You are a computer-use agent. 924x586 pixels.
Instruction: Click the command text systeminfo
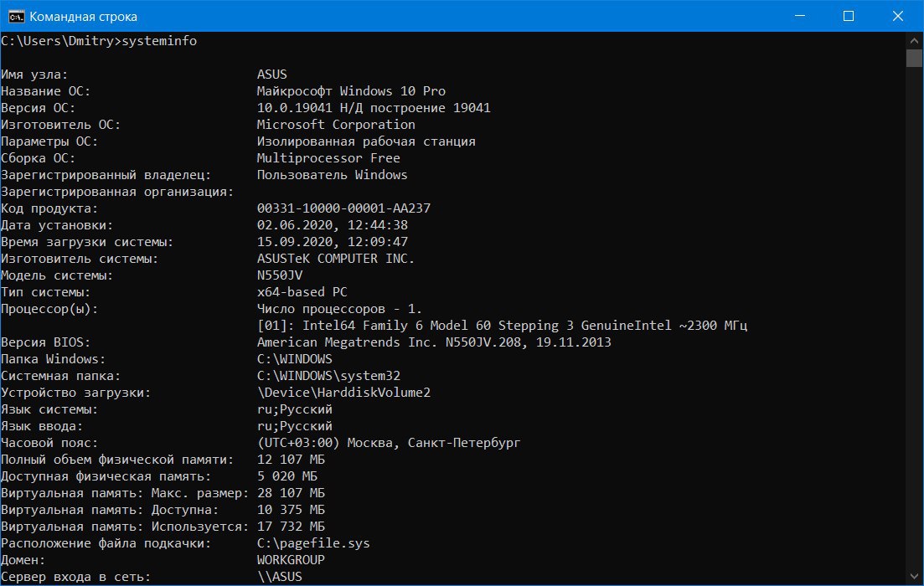(x=159, y=41)
